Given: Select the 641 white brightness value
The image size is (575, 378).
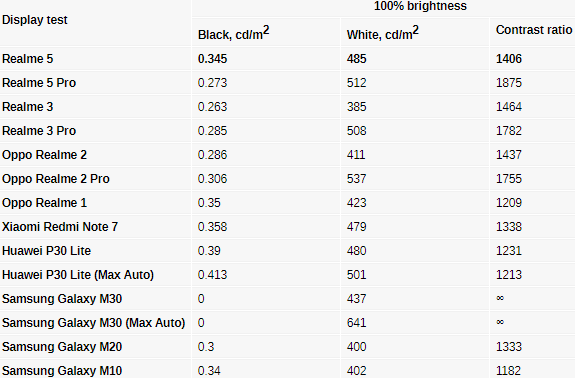Looking at the screenshot, I should [x=356, y=323].
